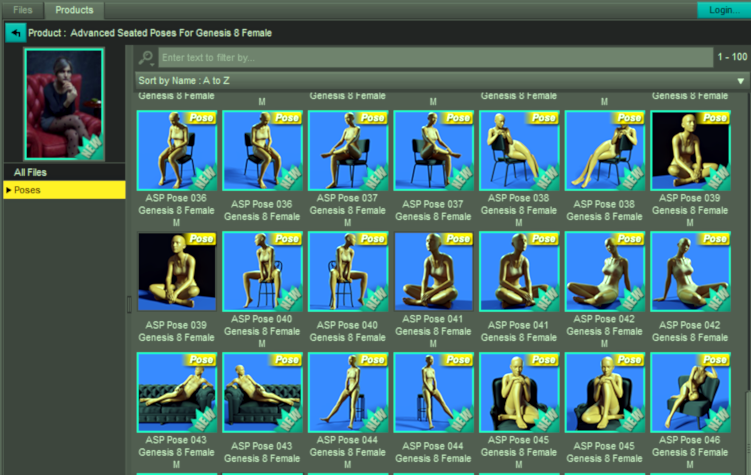Click the Login button

723,10
